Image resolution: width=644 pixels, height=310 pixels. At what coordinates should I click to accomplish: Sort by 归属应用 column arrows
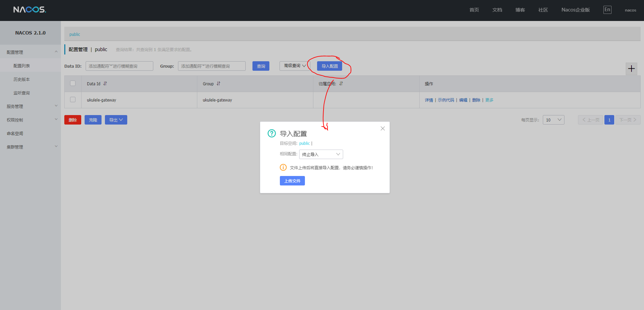341,84
